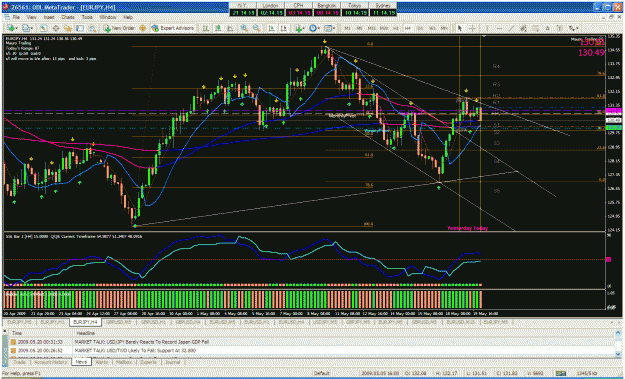Viewport: 625px width, 379px height.
Task: Open the Mailbox terminal tab
Action: tap(124, 362)
